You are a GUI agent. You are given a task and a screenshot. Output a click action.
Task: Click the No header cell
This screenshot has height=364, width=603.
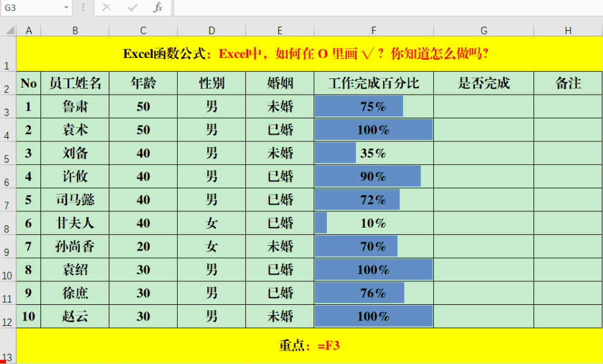click(28, 83)
